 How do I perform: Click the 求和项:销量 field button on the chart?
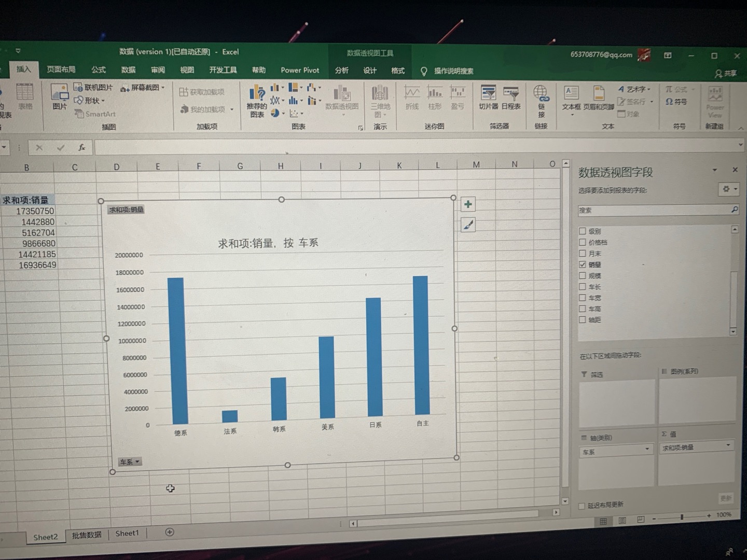point(126,209)
